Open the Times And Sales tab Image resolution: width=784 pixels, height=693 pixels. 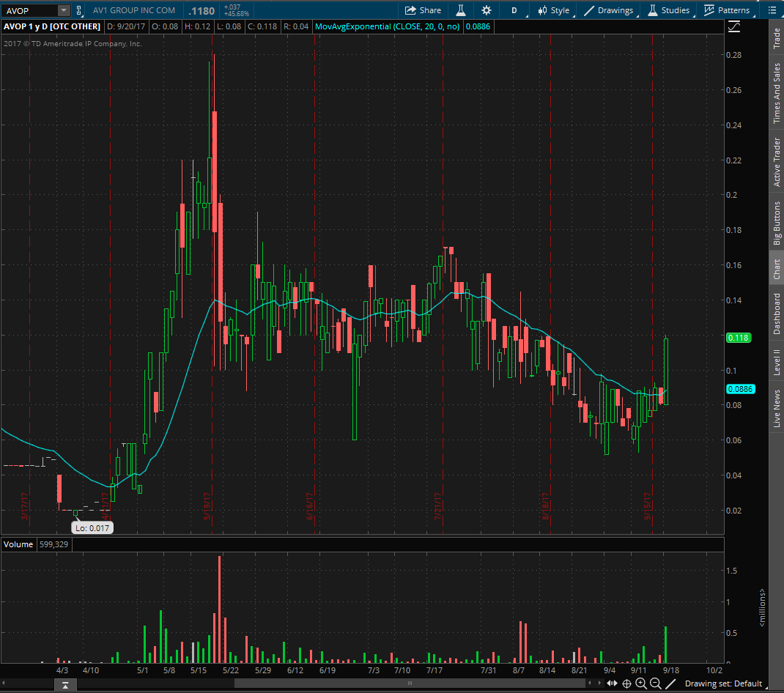tap(777, 93)
